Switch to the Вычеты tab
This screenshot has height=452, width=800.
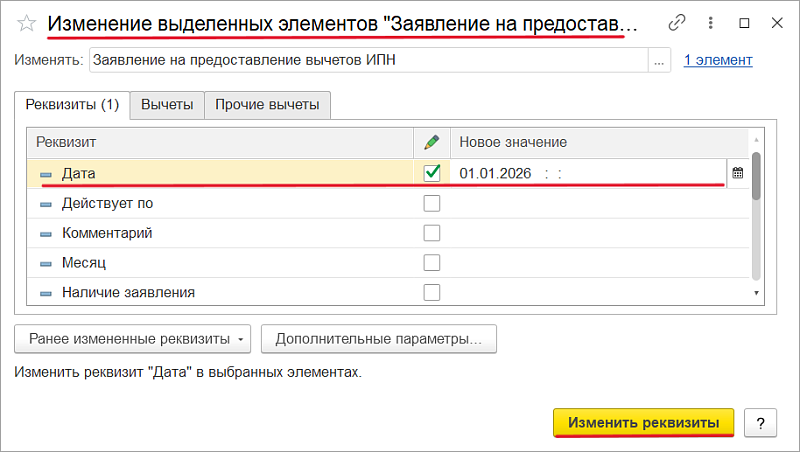[x=167, y=104]
